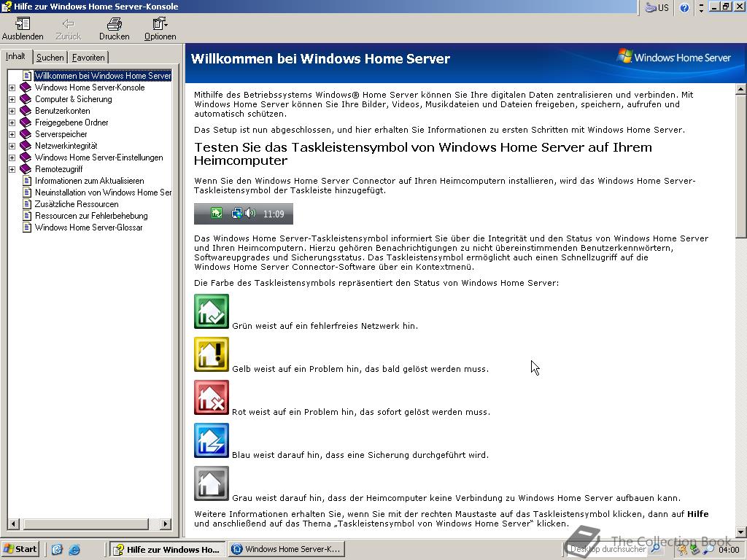Click the language bar help icon
Screen dimensions: 747x560
click(684, 7)
